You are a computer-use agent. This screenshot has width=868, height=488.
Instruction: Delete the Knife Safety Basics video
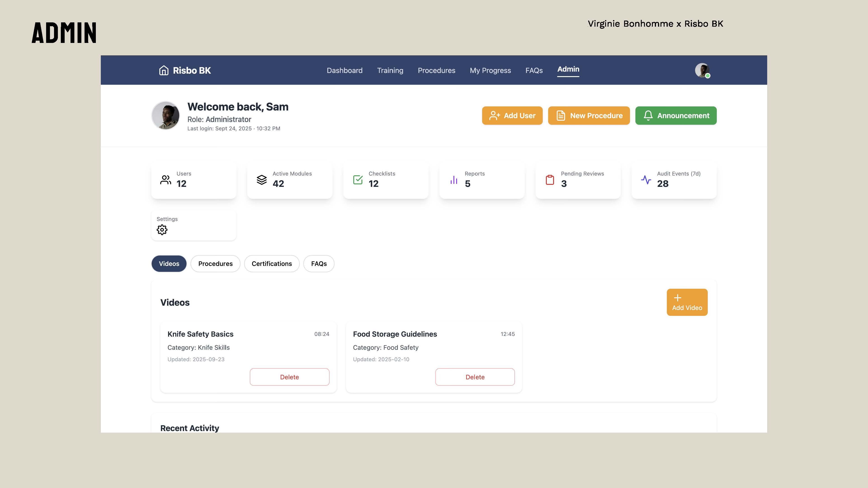(289, 377)
